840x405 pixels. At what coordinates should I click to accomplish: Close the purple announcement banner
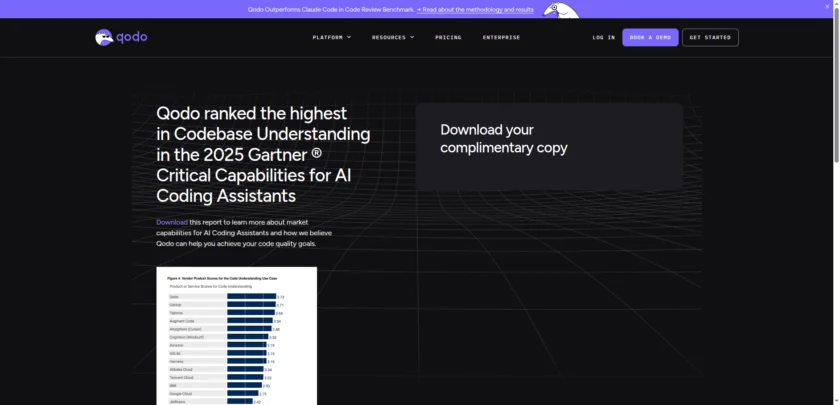[x=827, y=6]
